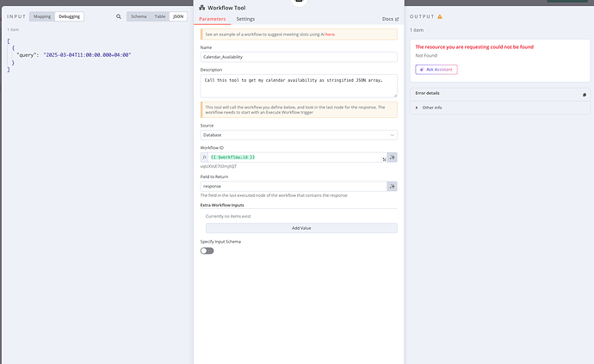This screenshot has height=364, width=594.
Task: Switch to the Parameters tab
Action: (212, 19)
